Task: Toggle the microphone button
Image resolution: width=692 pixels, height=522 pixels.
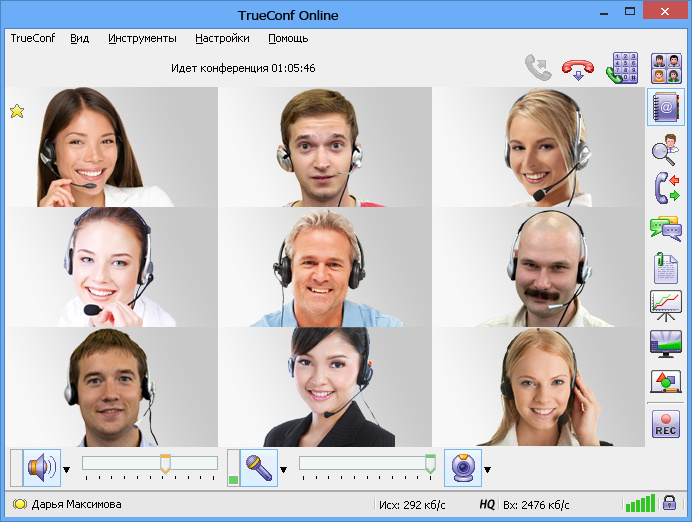Action: point(259,468)
